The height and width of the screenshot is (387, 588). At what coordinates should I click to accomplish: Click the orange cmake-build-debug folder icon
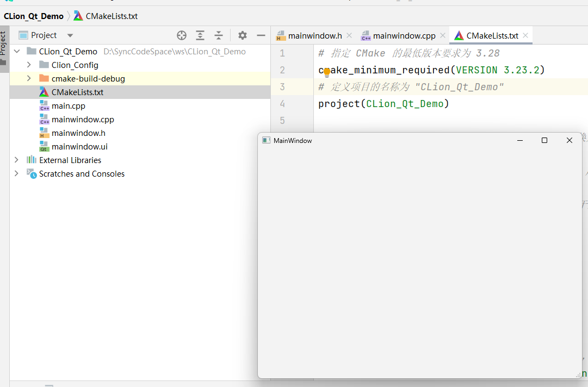tap(44, 78)
